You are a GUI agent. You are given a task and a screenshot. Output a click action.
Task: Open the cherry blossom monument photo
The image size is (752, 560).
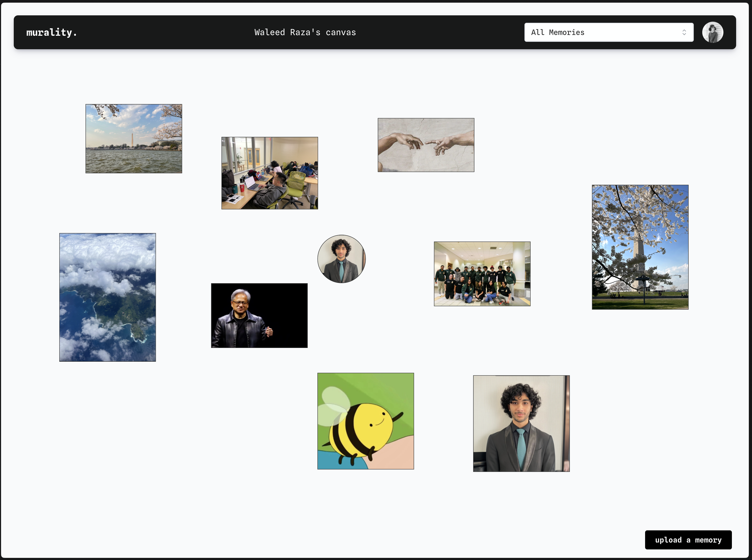pyautogui.click(x=640, y=247)
